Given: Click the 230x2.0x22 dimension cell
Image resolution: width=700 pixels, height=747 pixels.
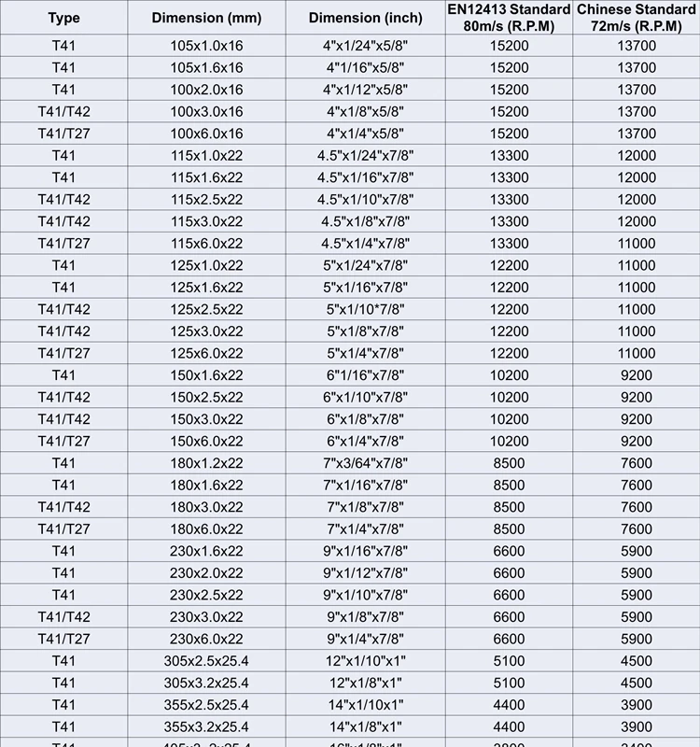Looking at the screenshot, I should tap(206, 573).
